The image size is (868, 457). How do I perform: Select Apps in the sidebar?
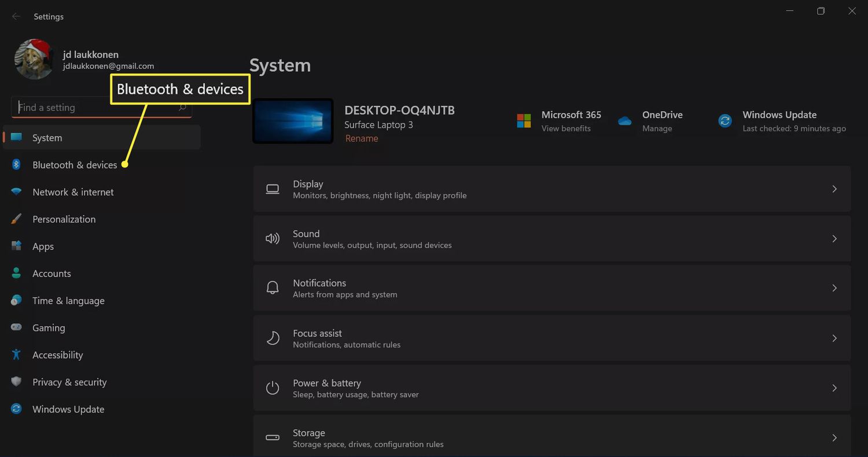coord(43,246)
